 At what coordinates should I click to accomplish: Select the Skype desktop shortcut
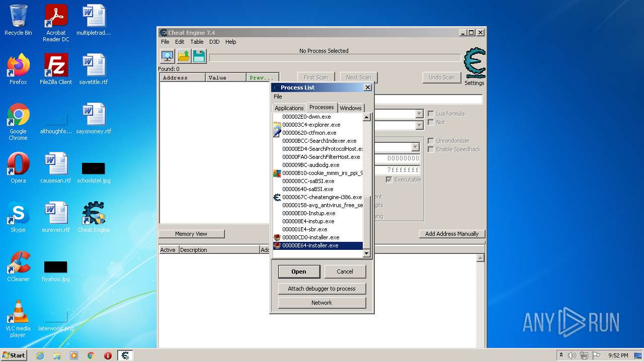coord(18,217)
